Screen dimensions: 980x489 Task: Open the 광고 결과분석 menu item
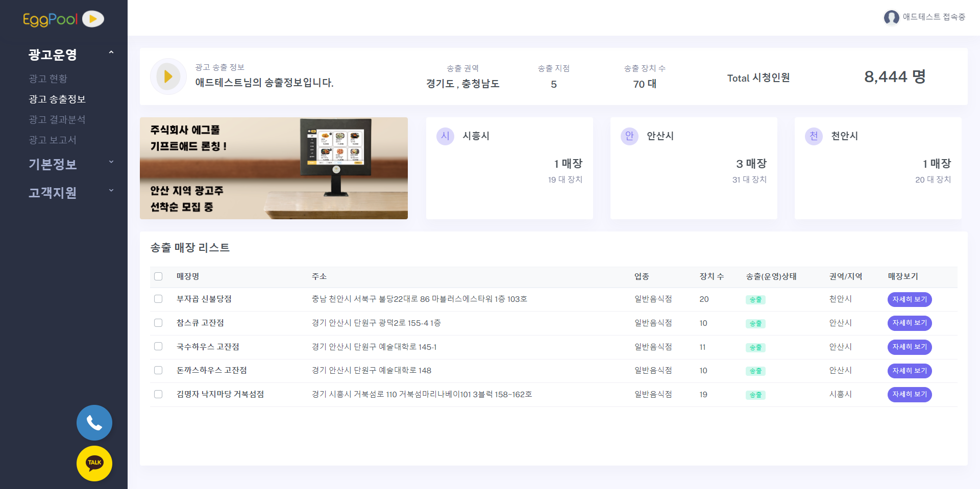pos(57,119)
